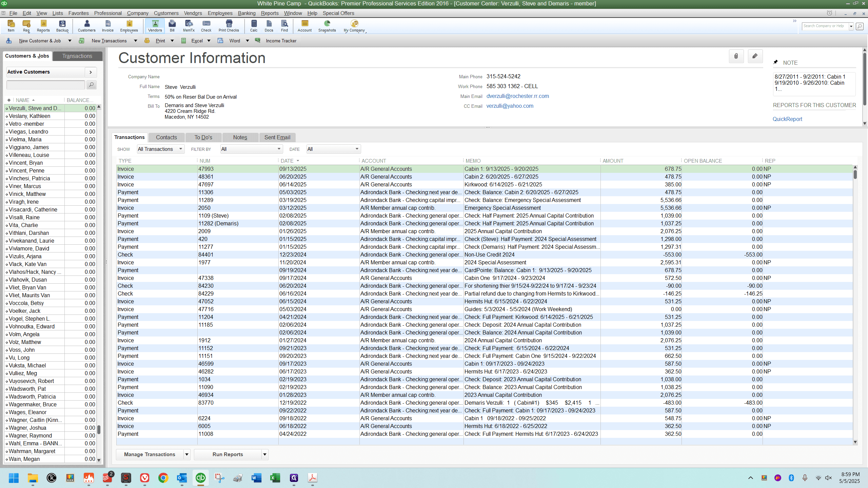Click the Check toolbar icon
The height and width of the screenshot is (488, 868).
coord(206,26)
